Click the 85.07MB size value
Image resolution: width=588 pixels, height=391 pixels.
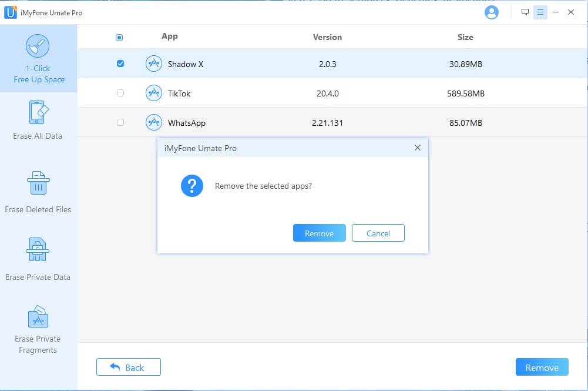point(466,123)
